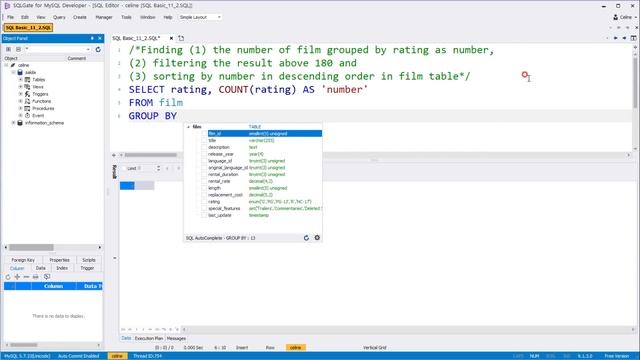Open the Properties tab

[x=59, y=260]
